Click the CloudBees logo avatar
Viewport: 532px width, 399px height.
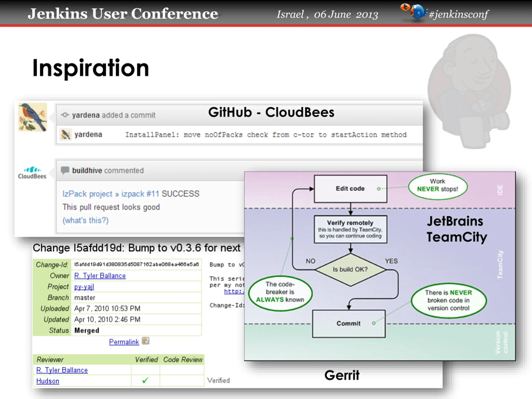click(32, 173)
